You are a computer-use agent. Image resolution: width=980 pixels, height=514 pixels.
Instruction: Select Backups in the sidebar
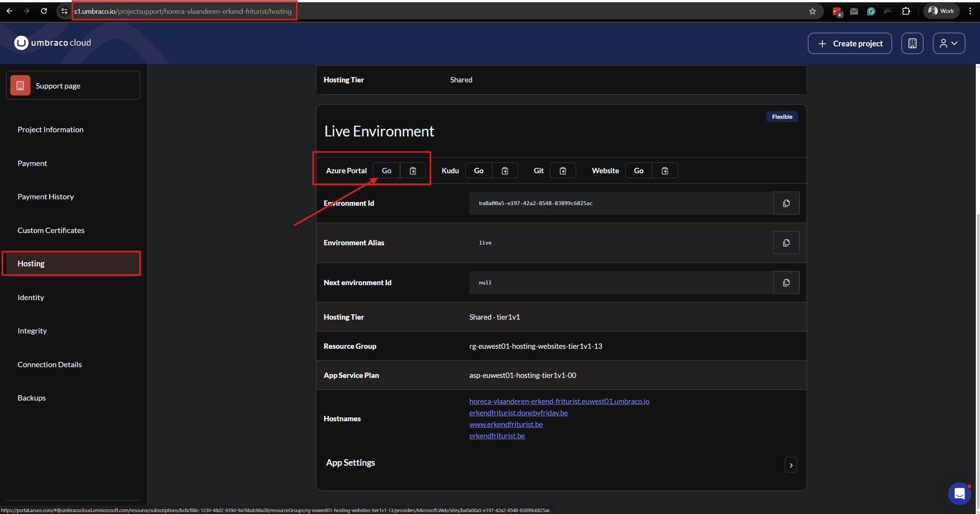(32, 398)
